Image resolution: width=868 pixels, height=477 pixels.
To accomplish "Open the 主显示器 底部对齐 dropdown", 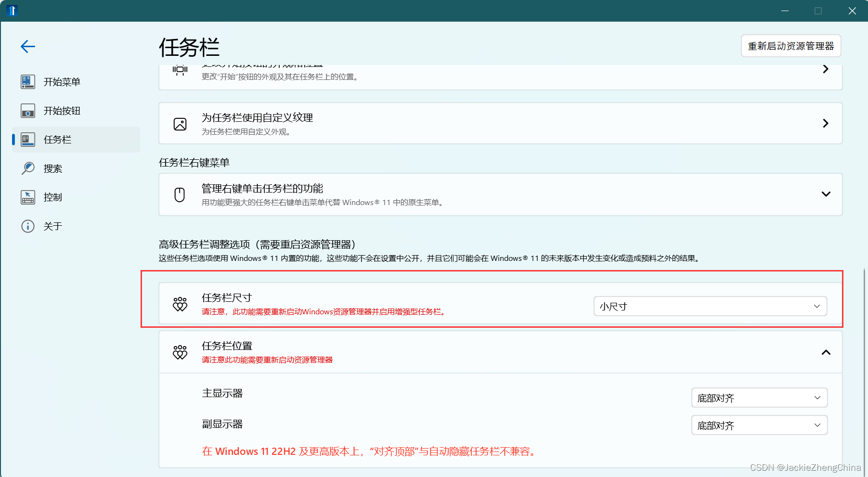I will [x=759, y=398].
